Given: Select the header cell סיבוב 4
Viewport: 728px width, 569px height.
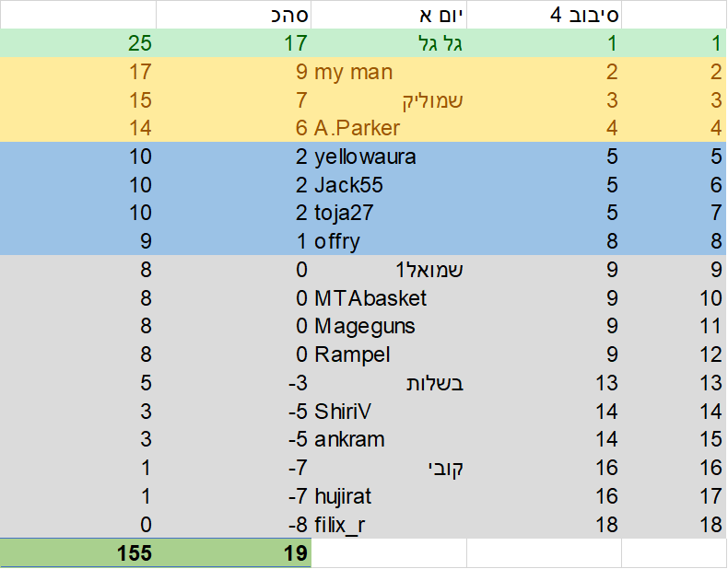Looking at the screenshot, I should coord(544,15).
